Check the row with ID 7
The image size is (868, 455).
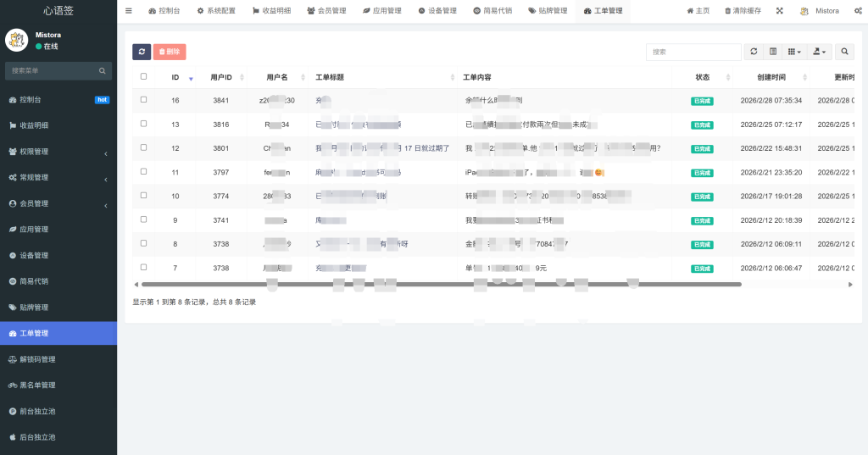pos(143,267)
